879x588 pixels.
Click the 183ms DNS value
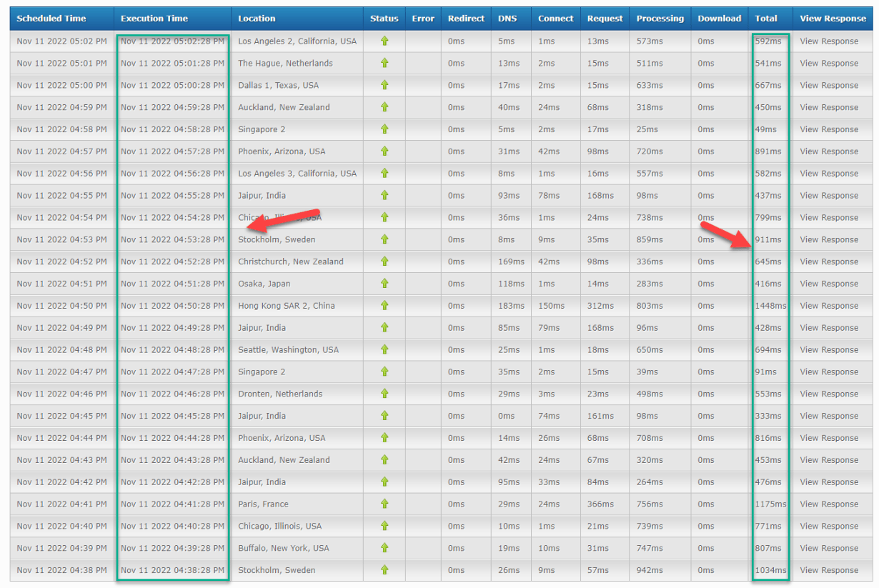(x=511, y=306)
